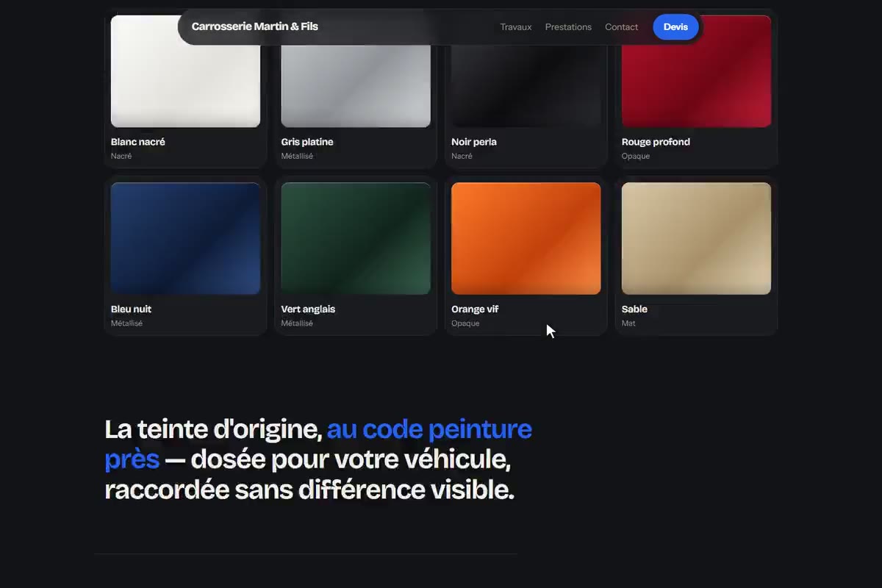Click the 'Métallisé' label under Gris platine
Image resolution: width=882 pixels, height=588 pixels.
pyautogui.click(x=297, y=156)
